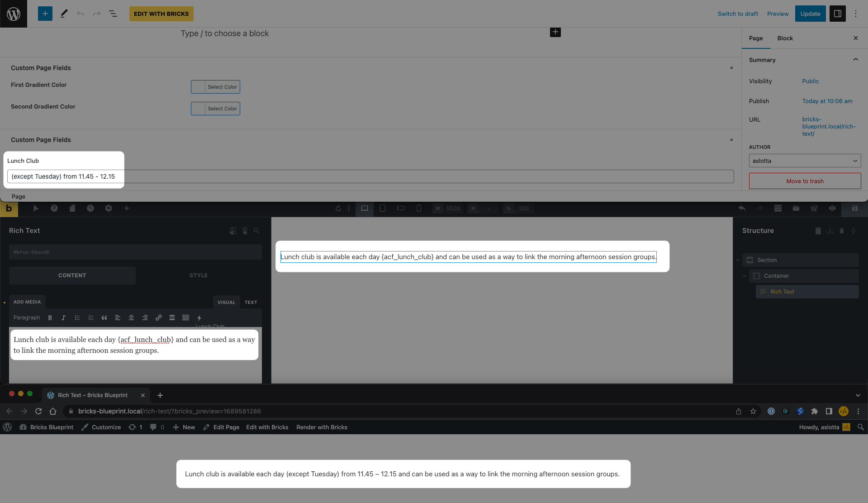
Task: Click the Move to trash button
Action: tap(805, 180)
